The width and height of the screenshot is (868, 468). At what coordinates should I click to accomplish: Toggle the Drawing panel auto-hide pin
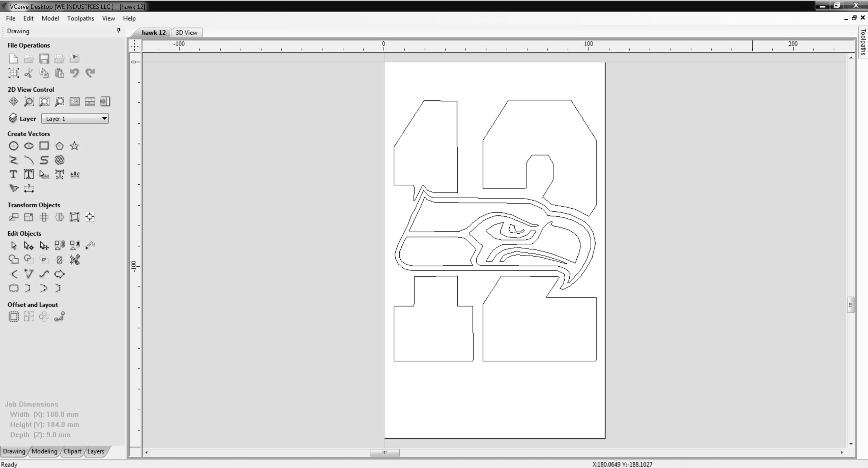click(119, 31)
